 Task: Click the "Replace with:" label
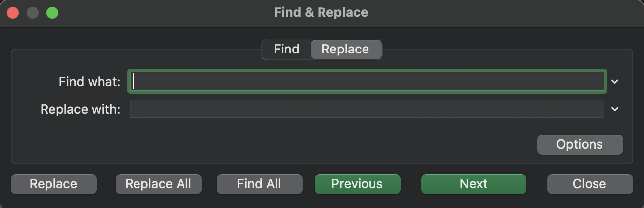coord(81,109)
